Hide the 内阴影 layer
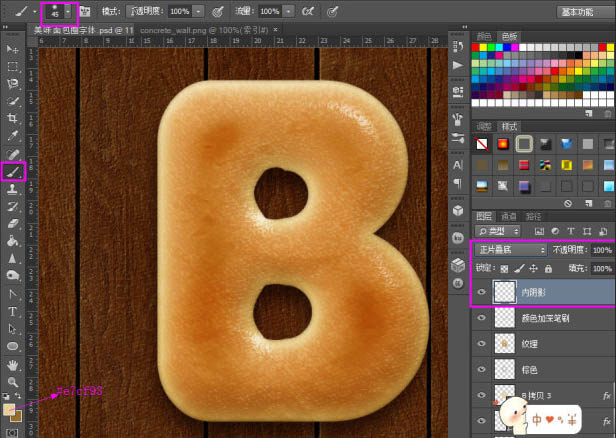The width and height of the screenshot is (616, 438). [x=481, y=292]
